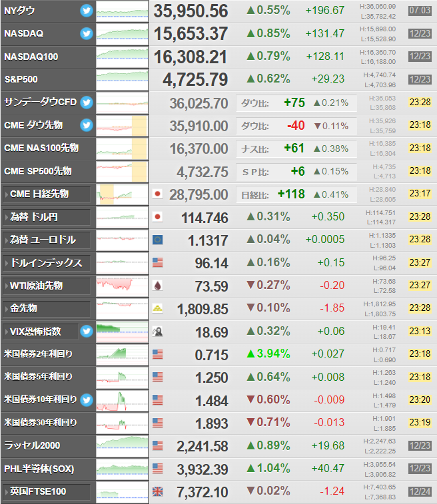This screenshot has height=504, width=437.
Task: Click the EU flag in 為替 ユーロドル row
Action: point(158,240)
